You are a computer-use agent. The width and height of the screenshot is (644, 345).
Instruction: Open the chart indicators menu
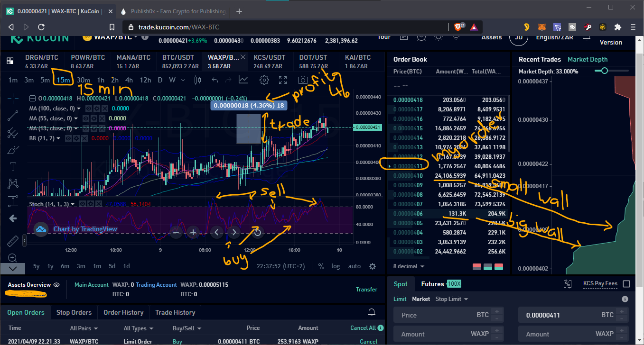pos(243,80)
